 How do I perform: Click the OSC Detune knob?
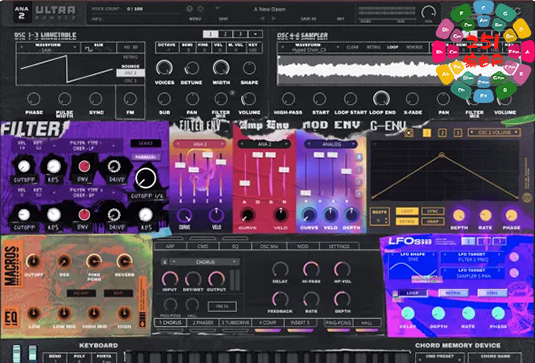(192, 68)
